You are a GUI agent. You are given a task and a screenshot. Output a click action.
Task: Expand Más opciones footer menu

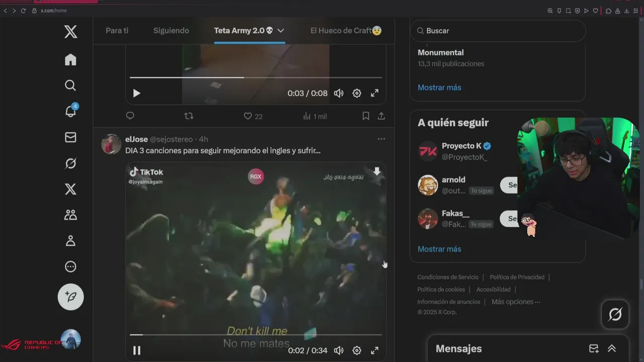516,302
